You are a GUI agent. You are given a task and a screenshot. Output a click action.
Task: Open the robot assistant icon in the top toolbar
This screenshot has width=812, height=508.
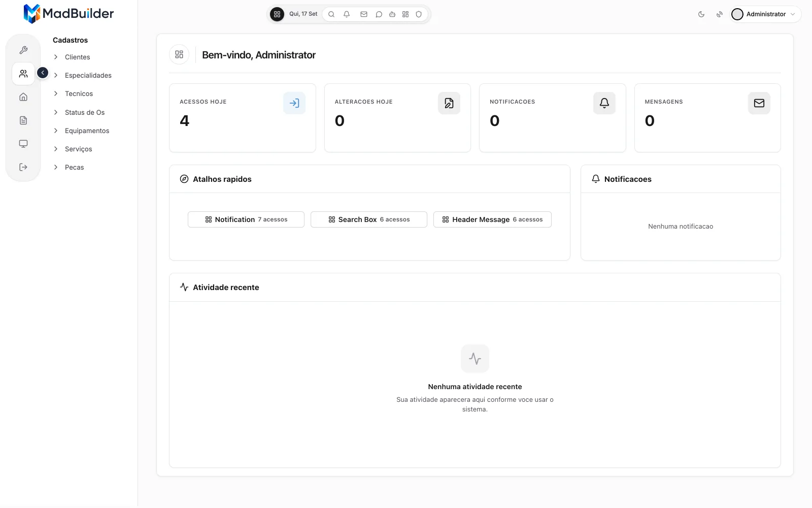click(392, 14)
